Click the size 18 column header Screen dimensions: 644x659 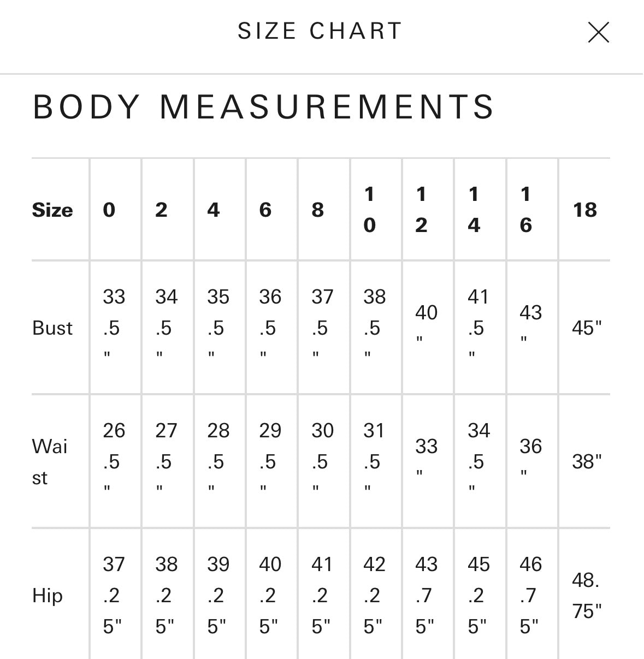(x=584, y=210)
